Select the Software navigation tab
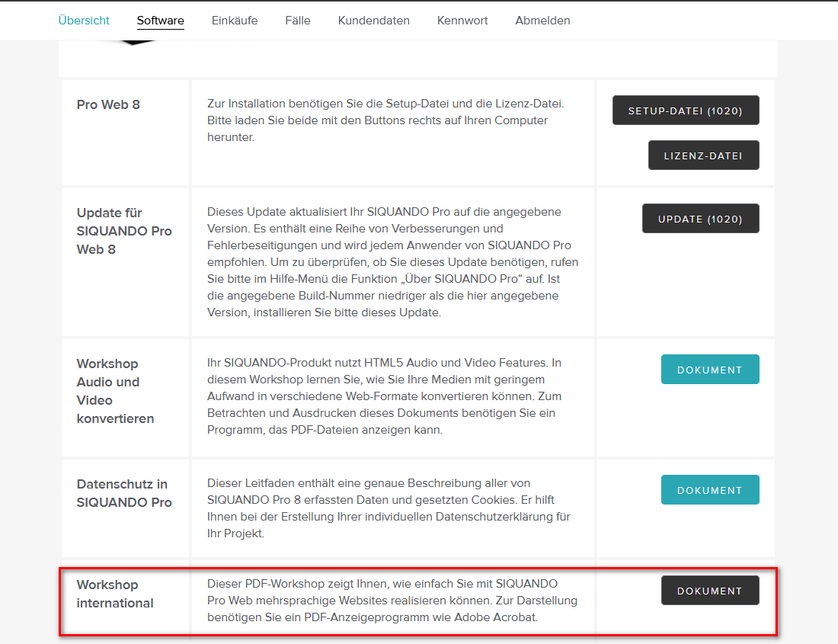Viewport: 838px width, 644px height. [x=160, y=21]
